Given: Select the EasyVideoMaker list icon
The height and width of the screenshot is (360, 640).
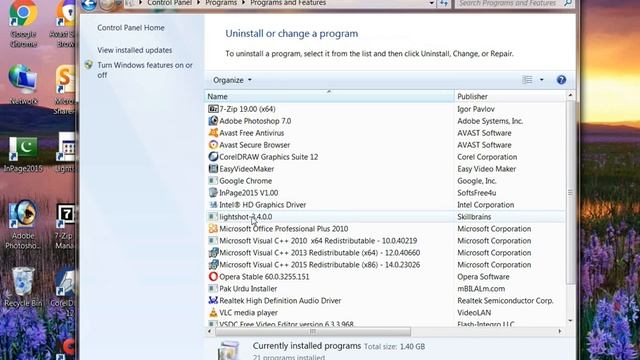Looking at the screenshot, I should pos(213,169).
